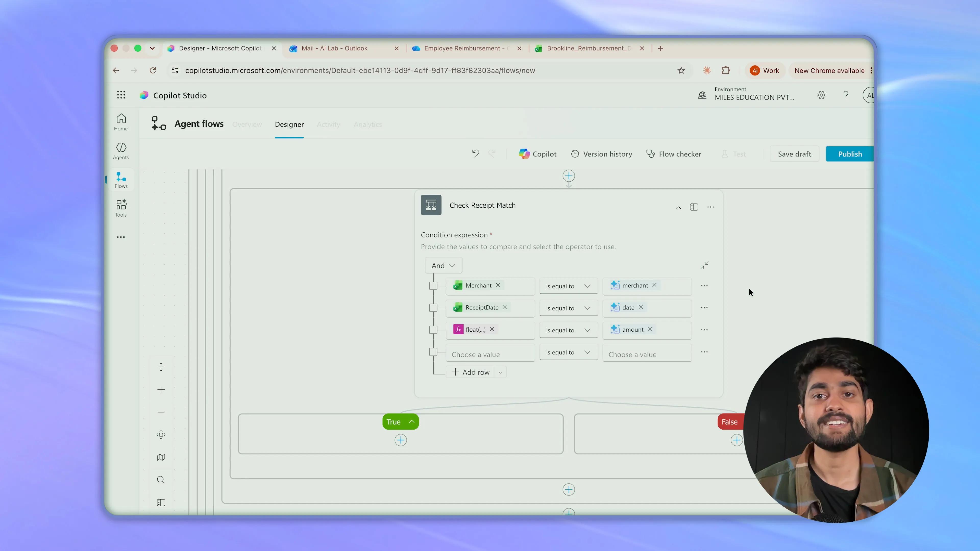The height and width of the screenshot is (551, 980).
Task: Click the right Choose a value field
Action: point(647,353)
